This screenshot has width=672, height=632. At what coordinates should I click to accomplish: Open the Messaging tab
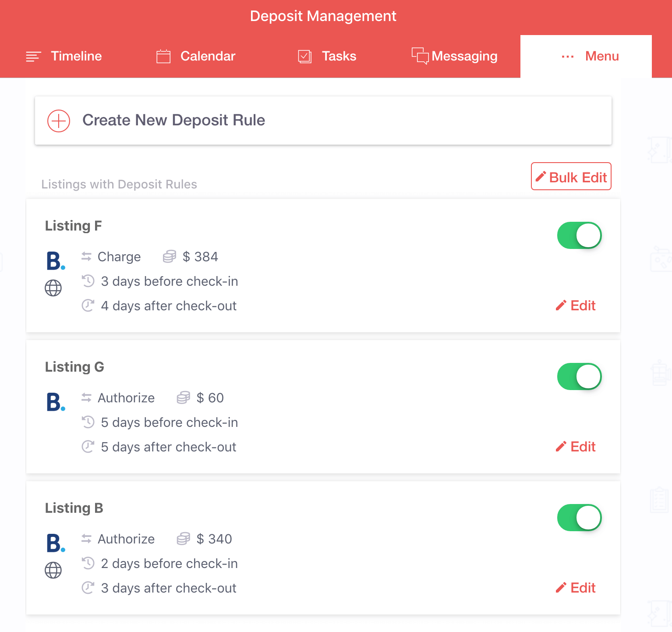pyautogui.click(x=455, y=57)
